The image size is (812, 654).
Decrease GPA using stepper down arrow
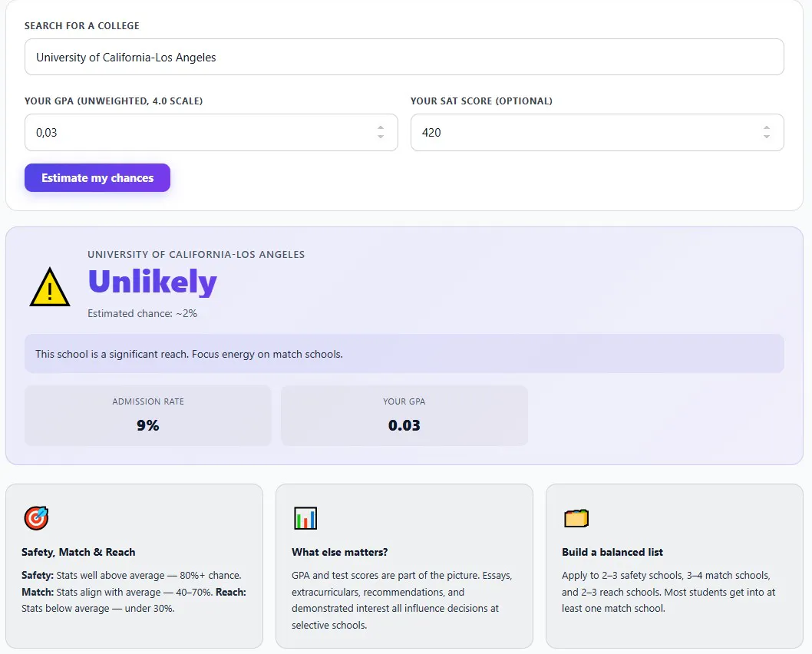(381, 137)
